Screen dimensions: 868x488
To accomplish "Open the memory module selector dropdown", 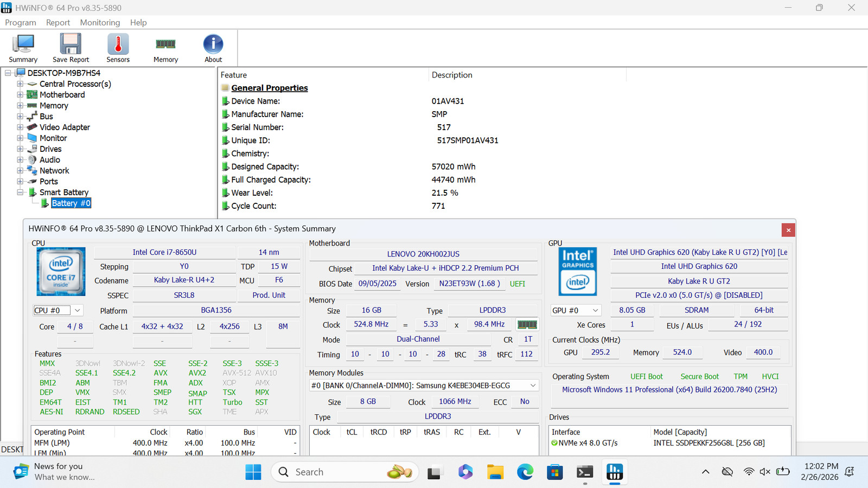I will (424, 386).
